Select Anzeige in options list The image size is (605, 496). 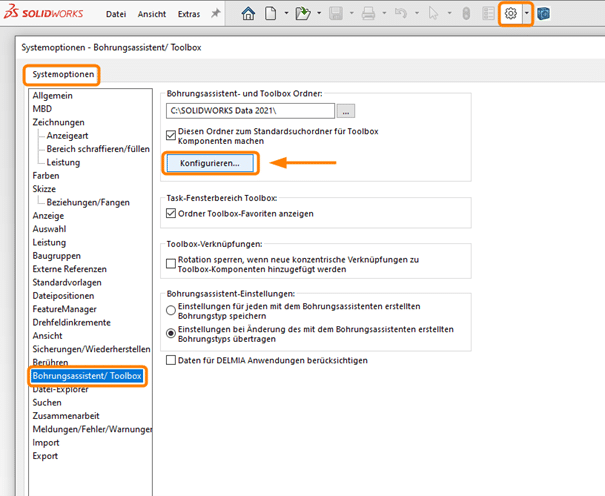tap(48, 216)
